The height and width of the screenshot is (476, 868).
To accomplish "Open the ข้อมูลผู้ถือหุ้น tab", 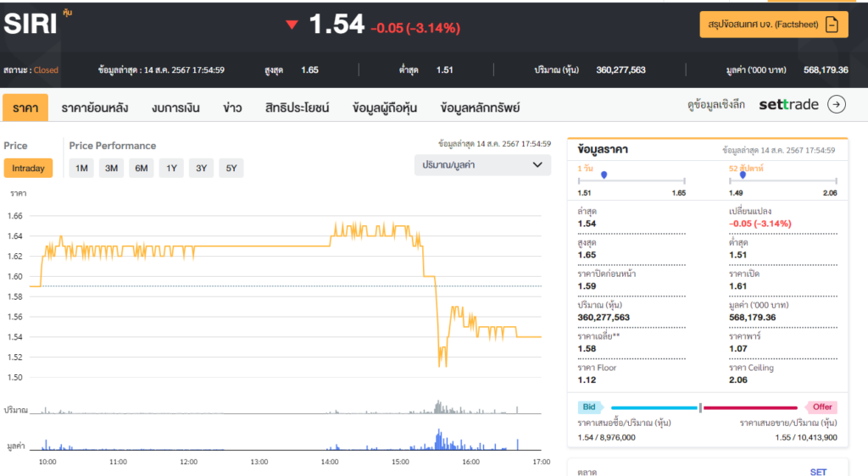I will [385, 108].
